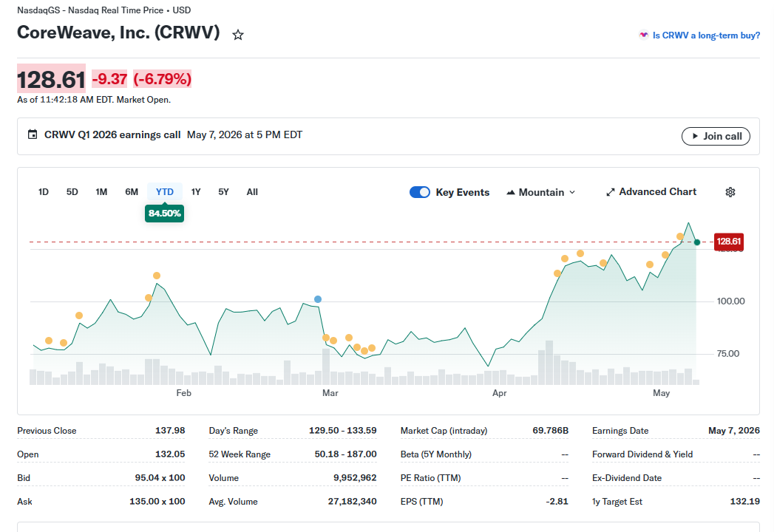Open 'Is CRWV a long-term buy?' link
The width and height of the screenshot is (774, 532).
pos(706,35)
